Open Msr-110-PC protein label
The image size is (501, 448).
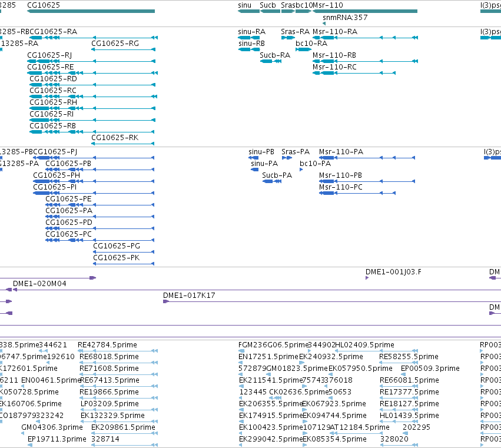tap(341, 187)
